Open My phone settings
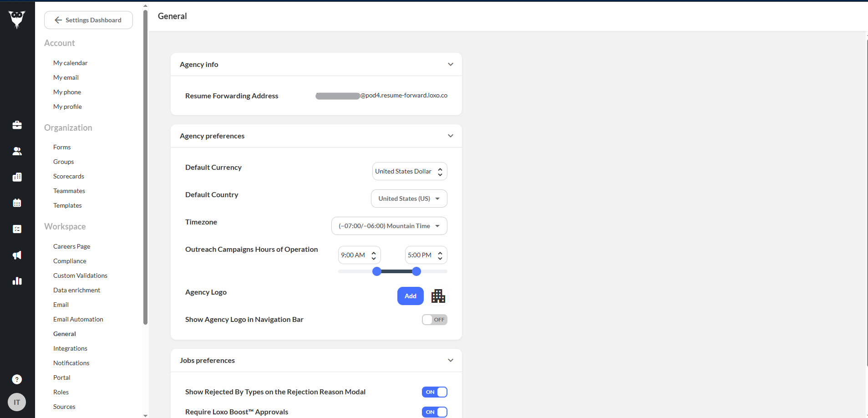 click(x=67, y=92)
